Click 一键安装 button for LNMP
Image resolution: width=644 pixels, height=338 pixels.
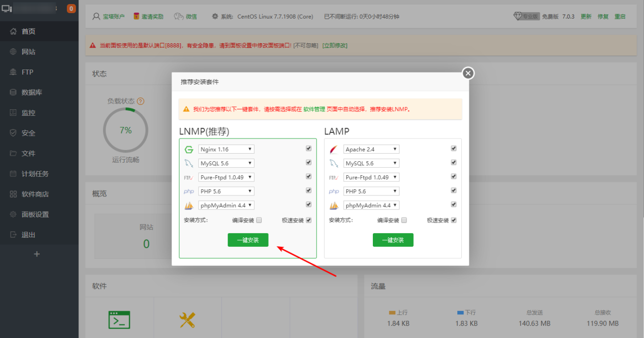click(x=248, y=240)
